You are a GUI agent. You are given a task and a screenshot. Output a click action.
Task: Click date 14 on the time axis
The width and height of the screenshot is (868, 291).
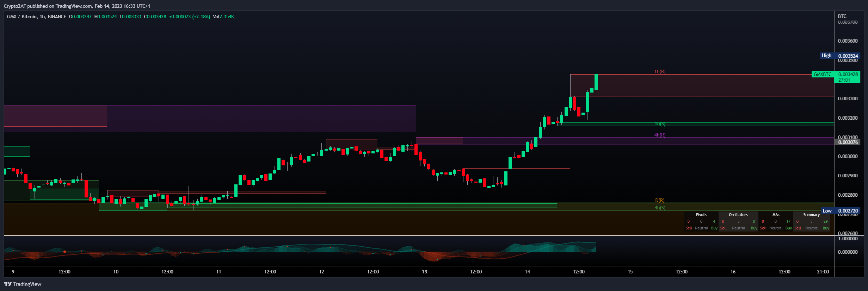[x=527, y=272]
